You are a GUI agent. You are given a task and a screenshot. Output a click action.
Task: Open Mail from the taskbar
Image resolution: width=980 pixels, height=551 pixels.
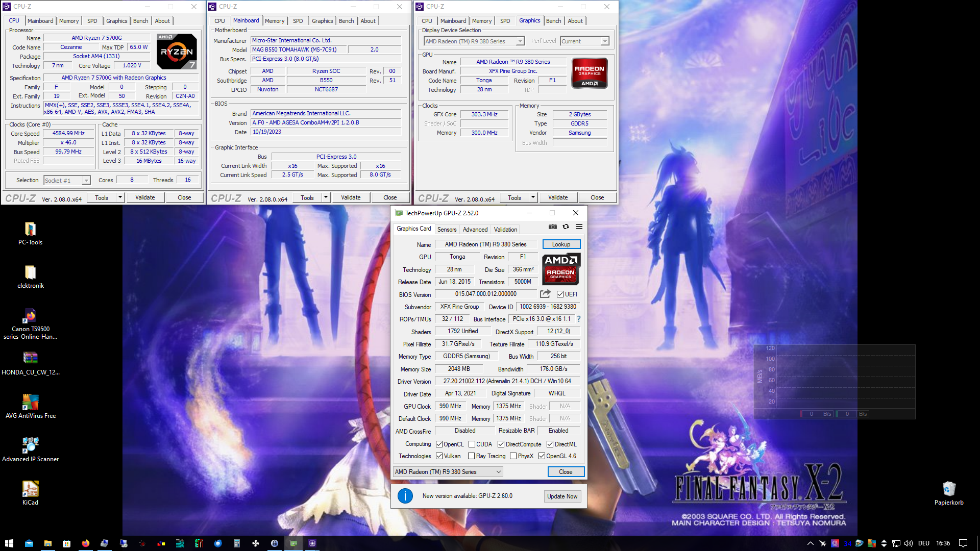pos(29,543)
